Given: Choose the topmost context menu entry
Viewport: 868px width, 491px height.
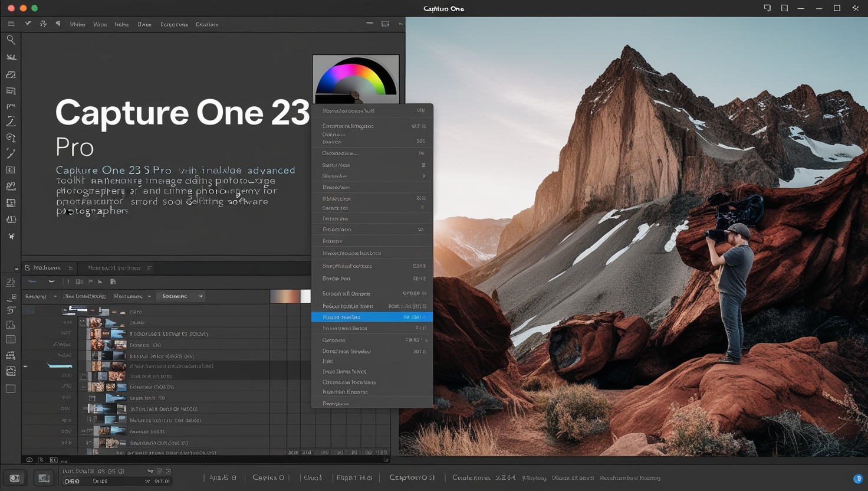Looking at the screenshot, I should [x=372, y=110].
